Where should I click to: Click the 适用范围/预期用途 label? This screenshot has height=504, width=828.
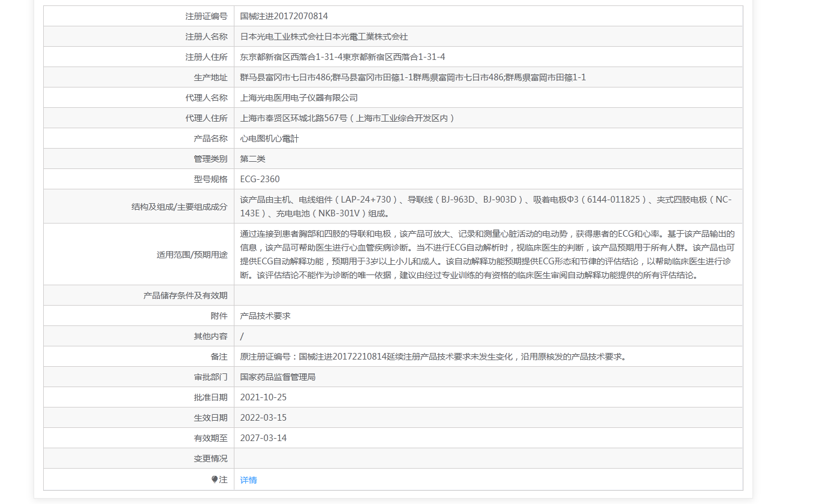pyautogui.click(x=192, y=255)
